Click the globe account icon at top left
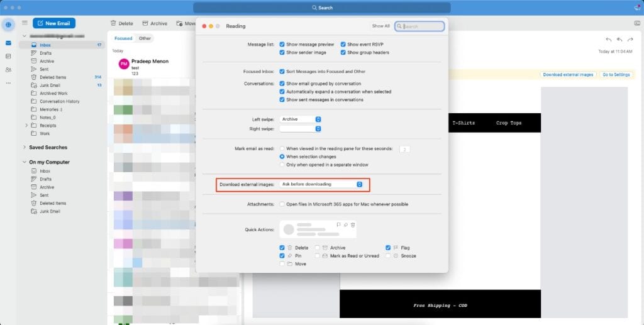 (x=8, y=25)
